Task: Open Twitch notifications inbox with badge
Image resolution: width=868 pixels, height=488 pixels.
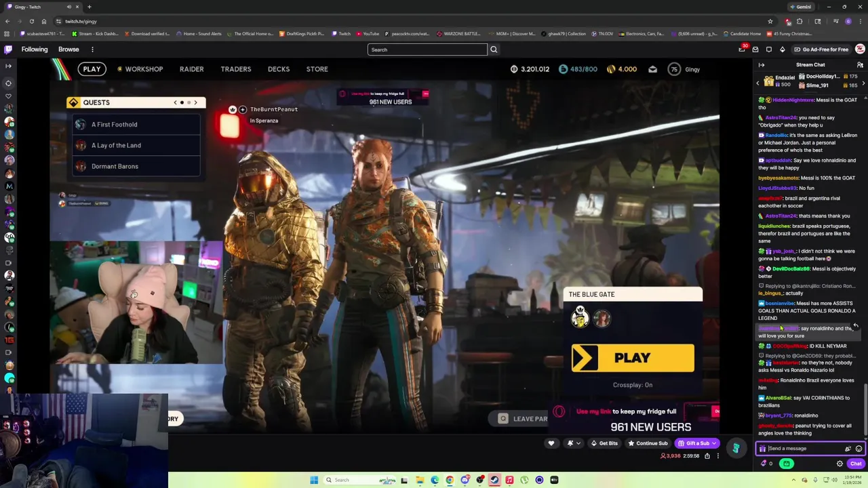Action: point(742,49)
